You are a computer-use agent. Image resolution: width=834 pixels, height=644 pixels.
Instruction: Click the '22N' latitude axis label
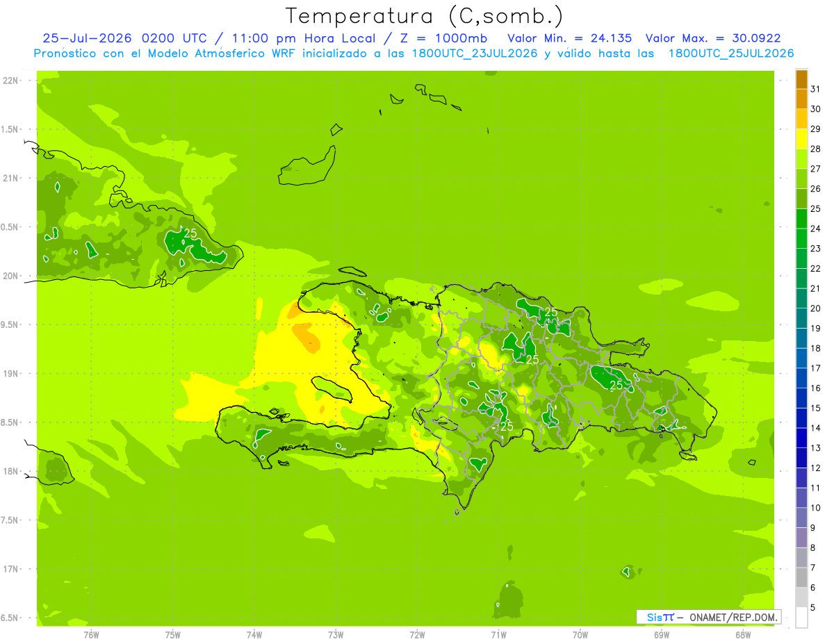click(x=11, y=81)
